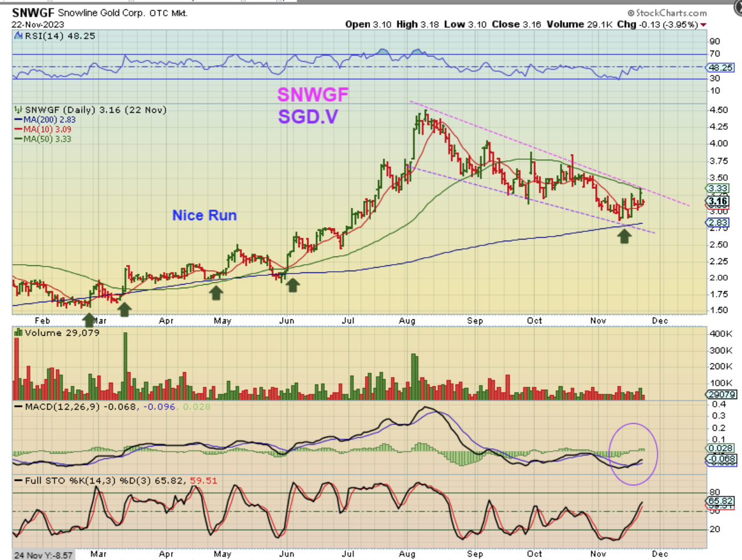Image resolution: width=742 pixels, height=560 pixels.
Task: Click the 4.00 price axis label
Action: point(719,143)
